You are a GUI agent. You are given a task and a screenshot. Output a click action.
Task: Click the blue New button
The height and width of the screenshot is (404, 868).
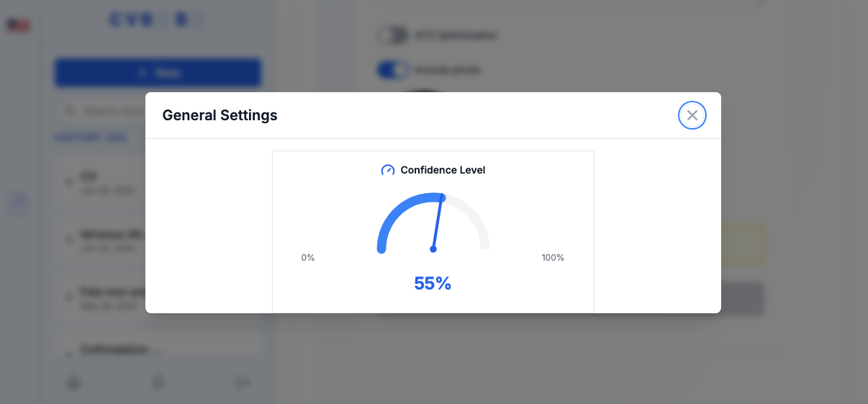coord(158,73)
